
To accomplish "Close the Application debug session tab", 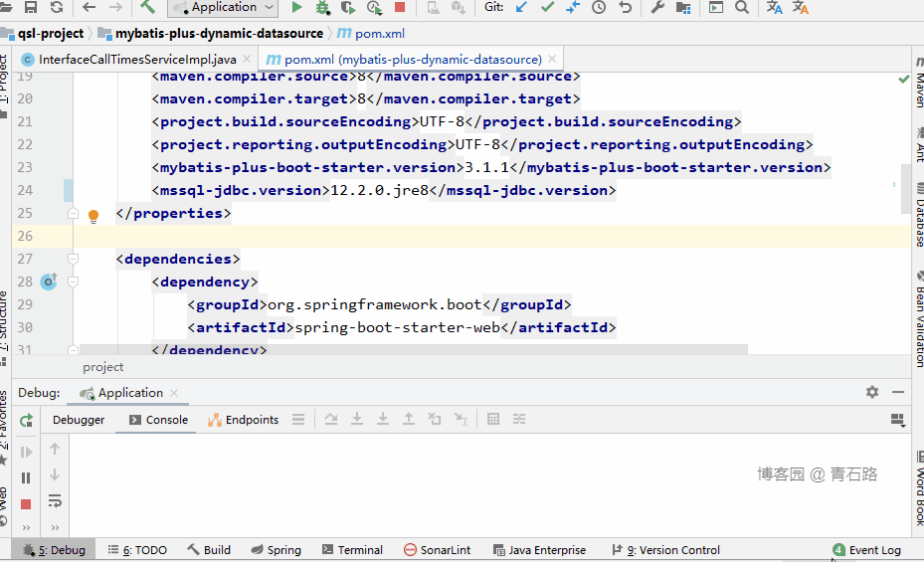I will 174,392.
